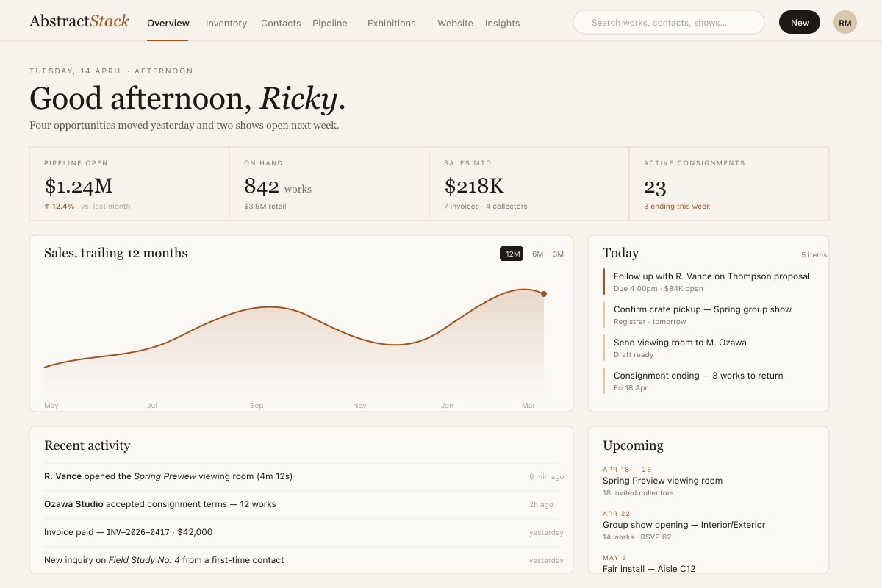This screenshot has height=588, width=882.
Task: Click the New button
Action: (800, 22)
